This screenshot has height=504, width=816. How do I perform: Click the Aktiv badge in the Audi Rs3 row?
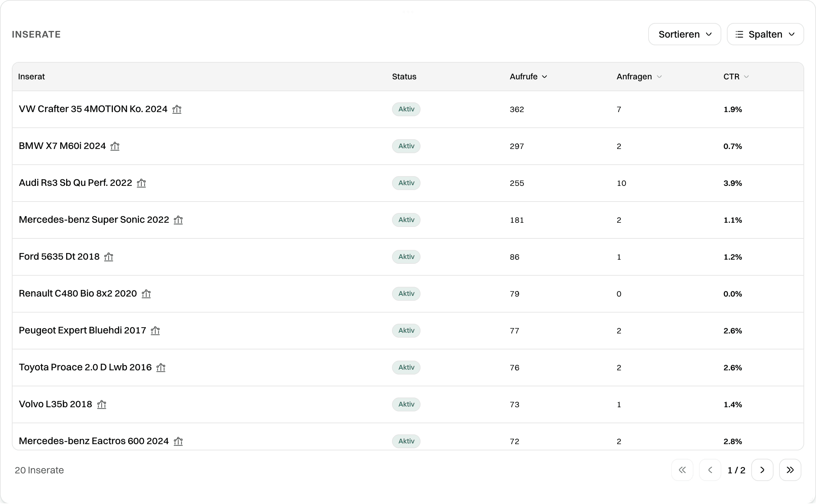(406, 183)
